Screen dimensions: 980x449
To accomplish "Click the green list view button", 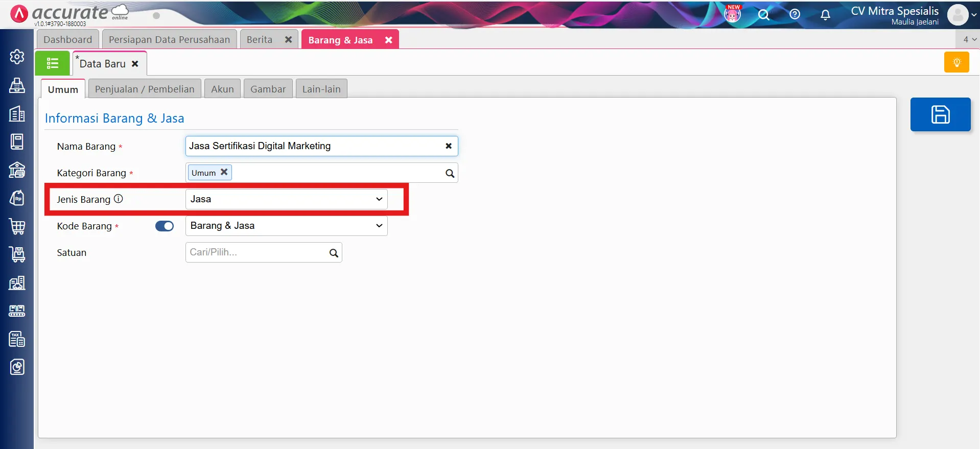I will click(x=52, y=63).
